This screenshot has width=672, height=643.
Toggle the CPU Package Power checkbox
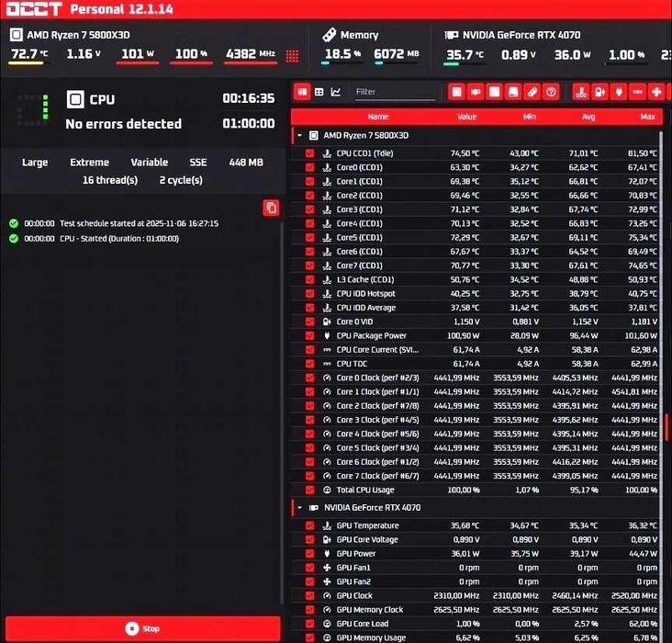point(310,335)
